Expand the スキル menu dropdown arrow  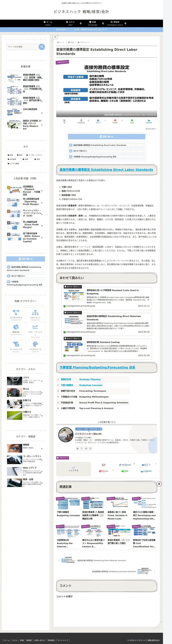81,23
